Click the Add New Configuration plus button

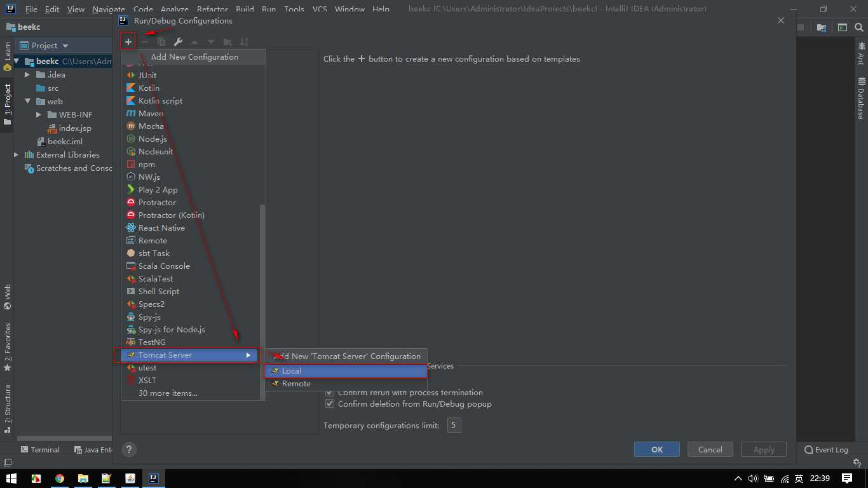[x=128, y=42]
